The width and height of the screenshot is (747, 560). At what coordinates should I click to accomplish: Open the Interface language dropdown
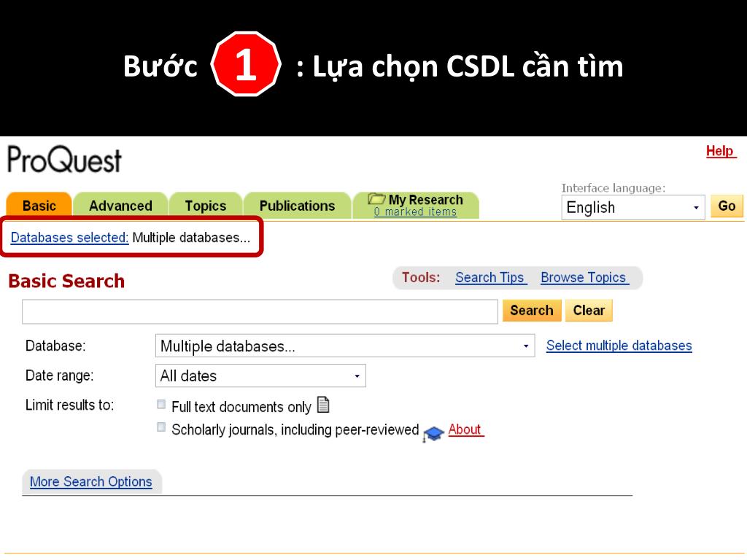632,208
